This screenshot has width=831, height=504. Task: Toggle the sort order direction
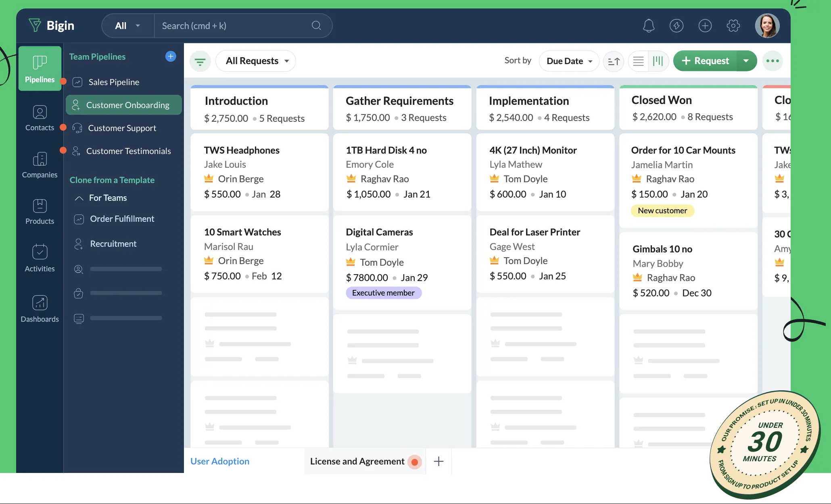tap(614, 61)
